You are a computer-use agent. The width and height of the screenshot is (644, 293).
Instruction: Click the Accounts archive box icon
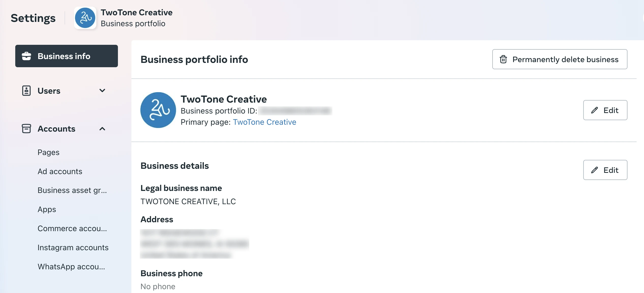click(26, 129)
